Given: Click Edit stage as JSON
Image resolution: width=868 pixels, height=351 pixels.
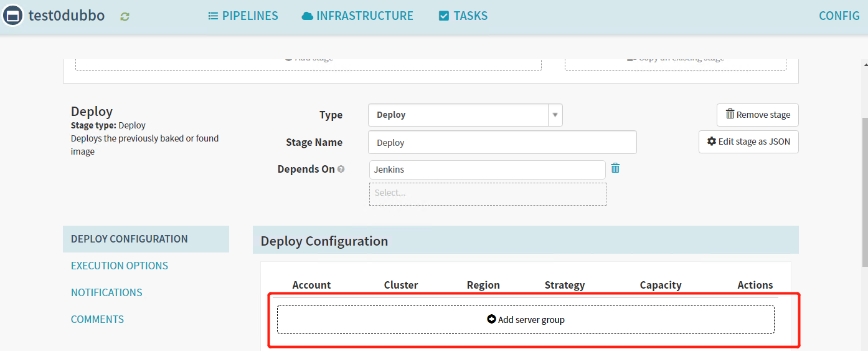Looking at the screenshot, I should (x=748, y=142).
